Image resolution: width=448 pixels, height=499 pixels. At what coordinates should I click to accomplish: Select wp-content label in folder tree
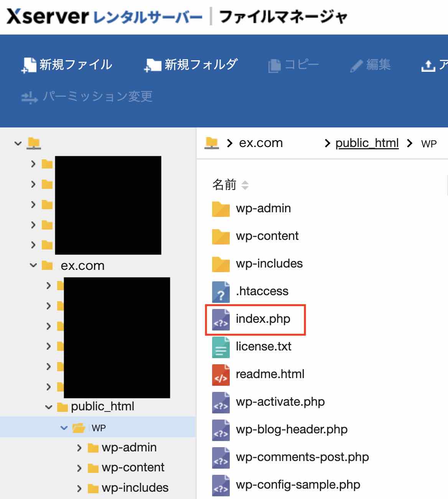[x=133, y=468]
